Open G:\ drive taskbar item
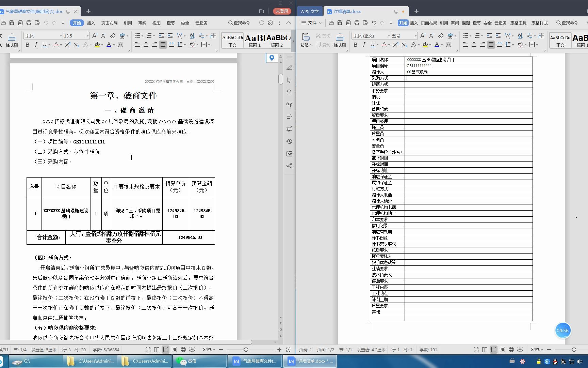 (x=35, y=361)
